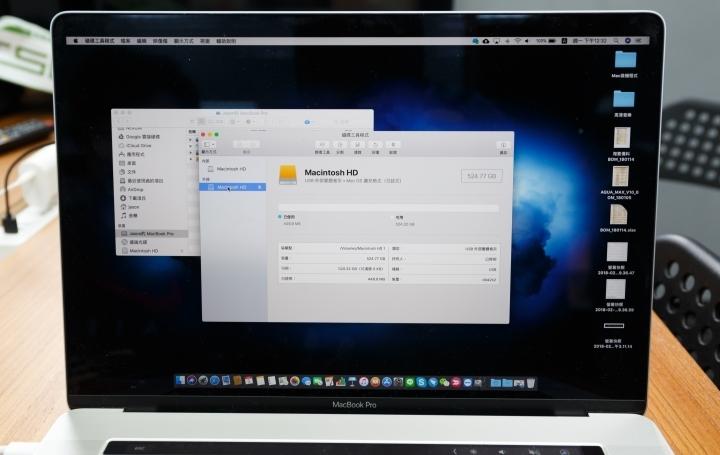720x455 pixels.
Task: Open iTunes from the Dock
Action: [x=364, y=382]
